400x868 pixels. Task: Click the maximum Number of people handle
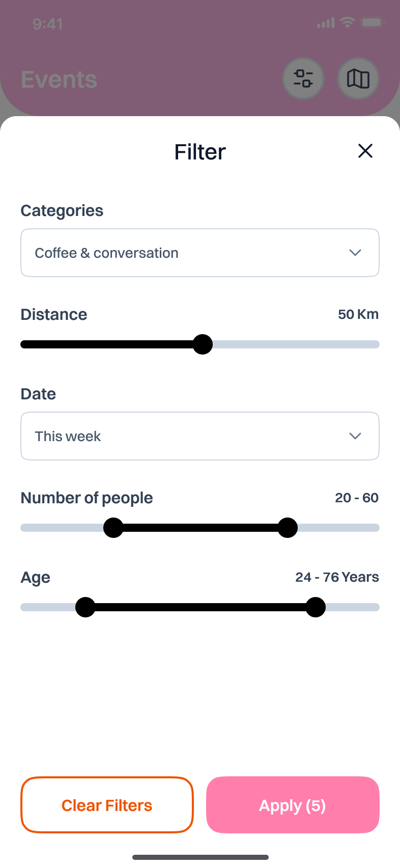tap(288, 528)
